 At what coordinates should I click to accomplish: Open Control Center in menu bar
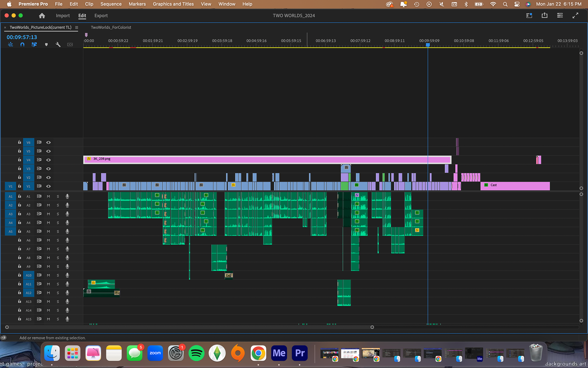[x=517, y=4]
